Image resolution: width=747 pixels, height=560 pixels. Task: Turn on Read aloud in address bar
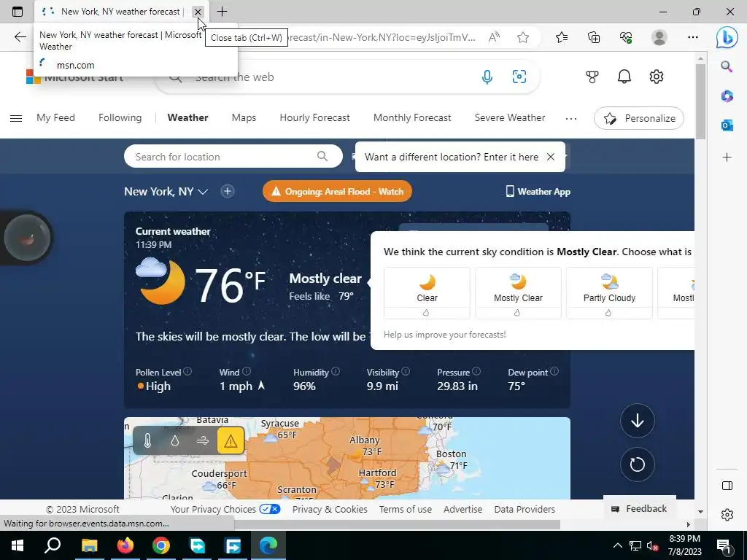pos(494,37)
